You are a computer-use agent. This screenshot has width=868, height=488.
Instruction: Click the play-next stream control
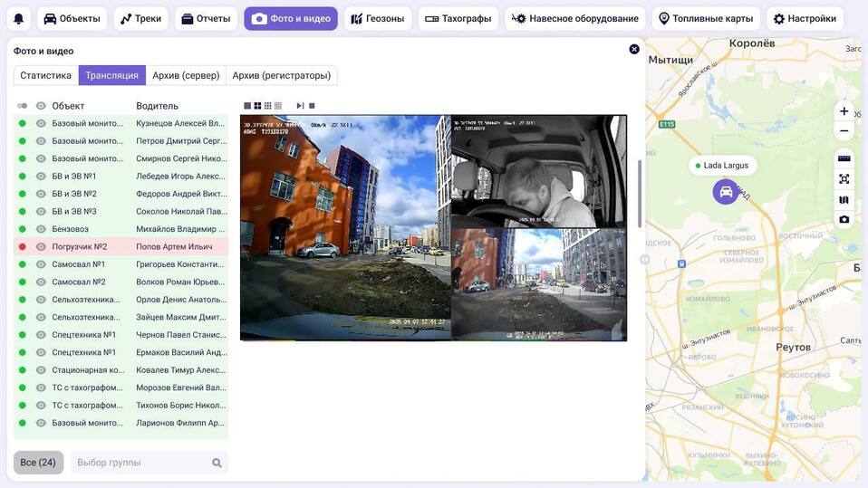click(300, 106)
